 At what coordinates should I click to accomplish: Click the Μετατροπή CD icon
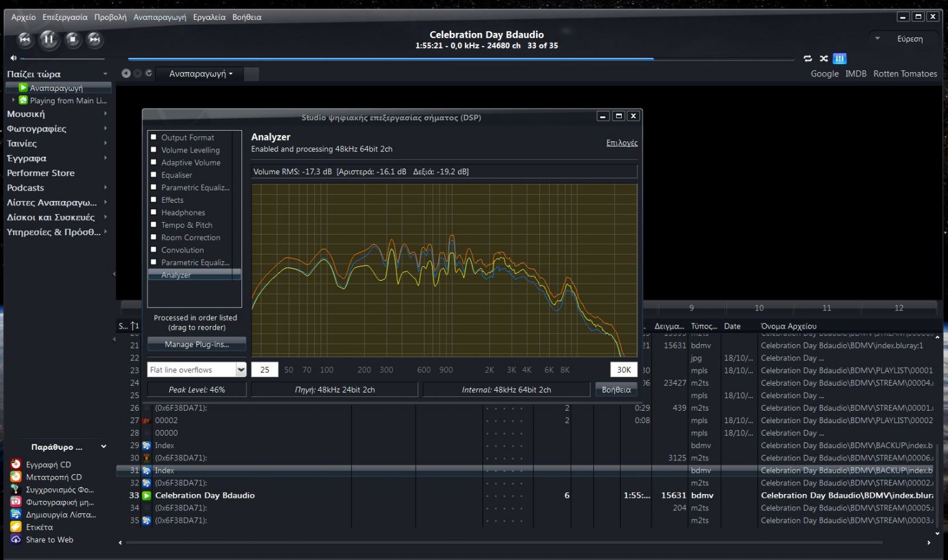16,477
